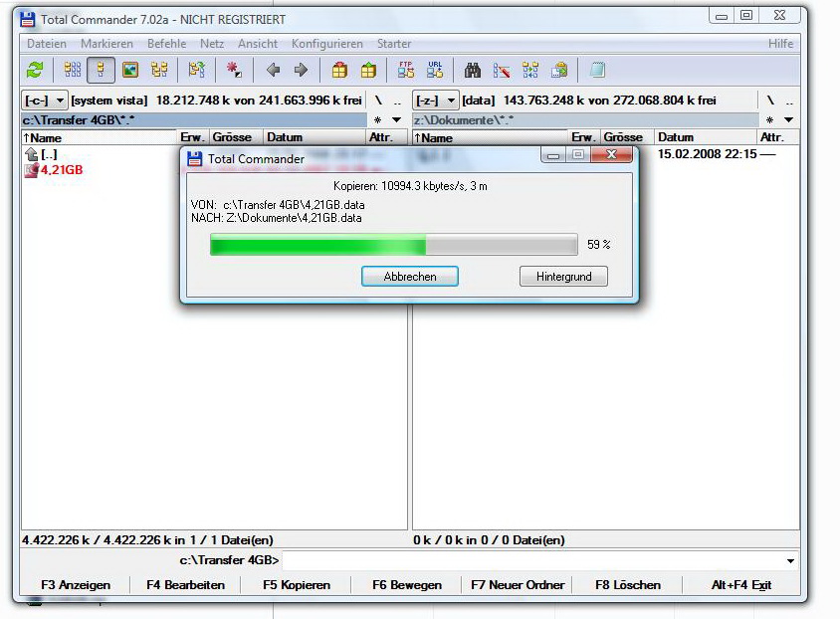Cancel the copy with Abbrechen
Viewport: 840px width, 619px height.
[x=410, y=277]
